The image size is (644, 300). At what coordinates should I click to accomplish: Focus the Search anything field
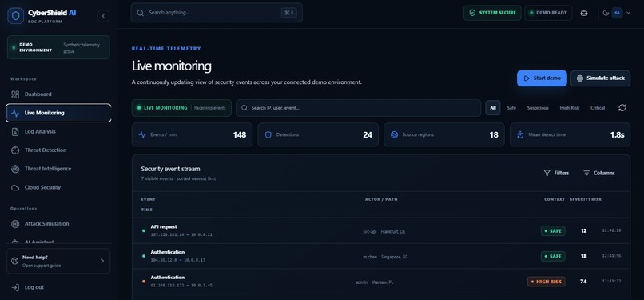[x=217, y=13]
